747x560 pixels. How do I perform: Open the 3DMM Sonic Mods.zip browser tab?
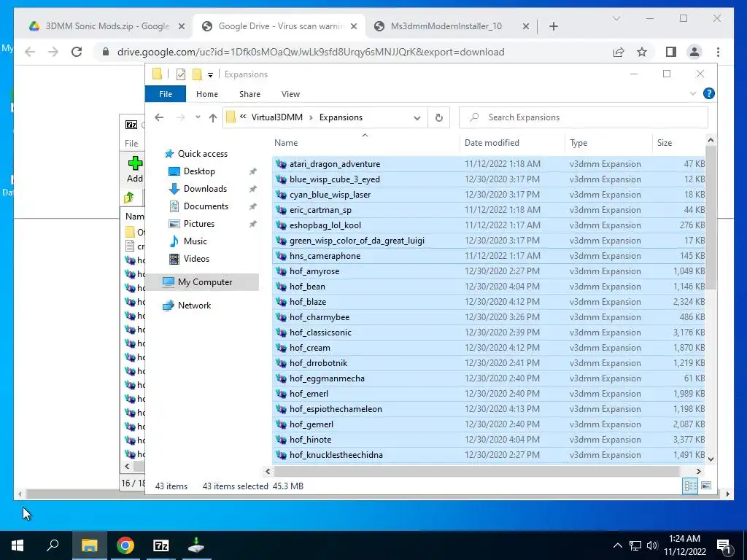(107, 26)
